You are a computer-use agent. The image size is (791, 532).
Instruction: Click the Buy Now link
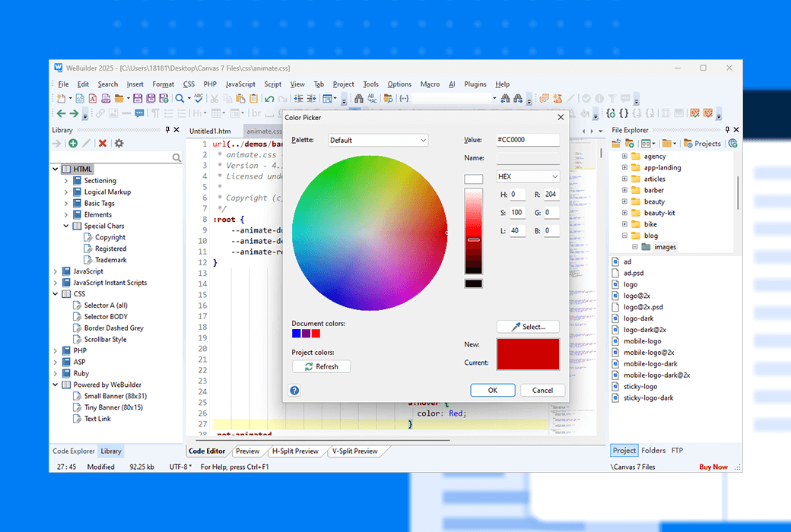pos(713,467)
